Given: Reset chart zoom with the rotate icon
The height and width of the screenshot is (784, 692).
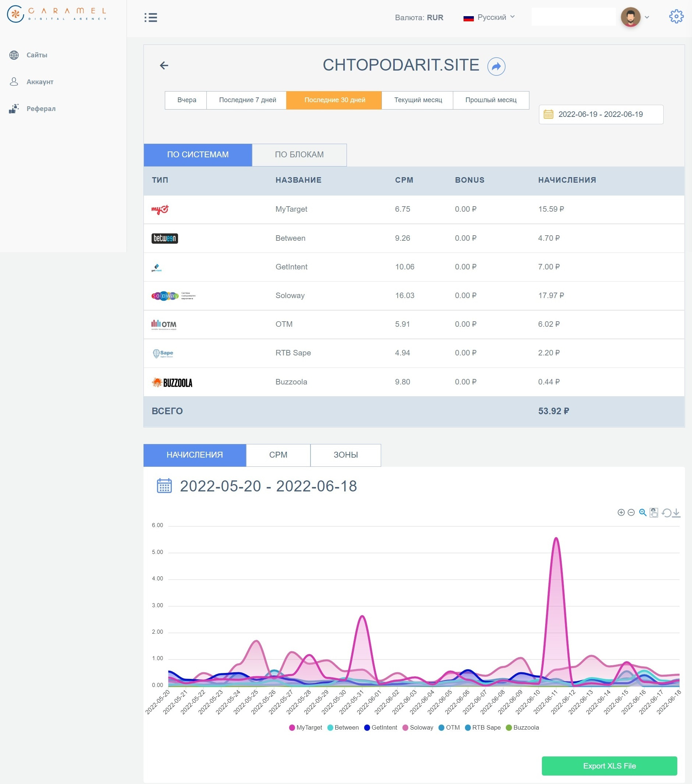Looking at the screenshot, I should pos(666,513).
